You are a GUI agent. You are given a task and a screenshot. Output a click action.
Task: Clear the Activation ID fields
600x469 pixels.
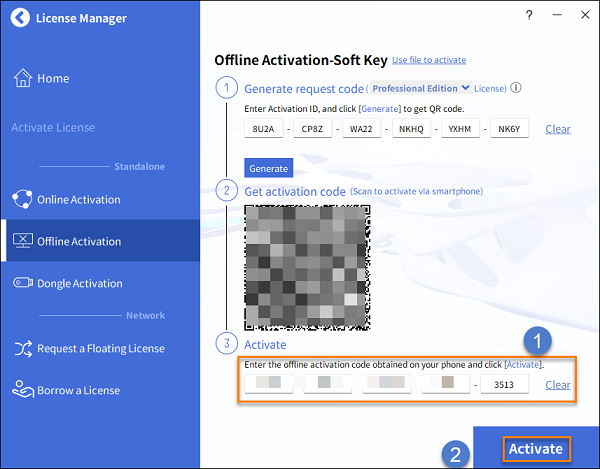coord(558,129)
